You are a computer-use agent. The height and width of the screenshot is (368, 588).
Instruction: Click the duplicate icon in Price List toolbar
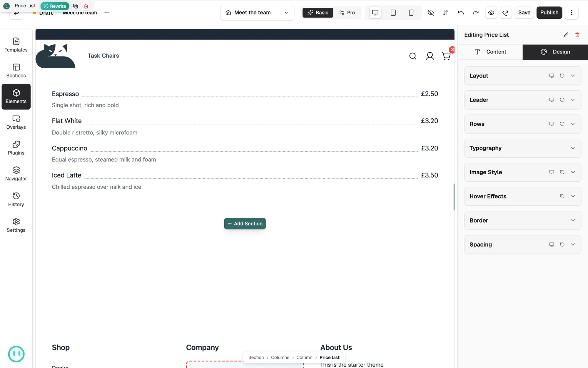click(76, 6)
